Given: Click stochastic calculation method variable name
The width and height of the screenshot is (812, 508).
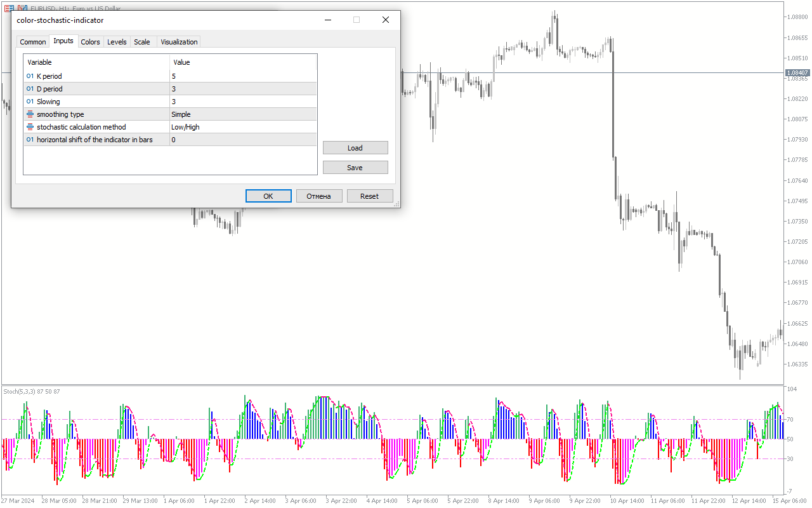Looking at the screenshot, I should coord(81,127).
